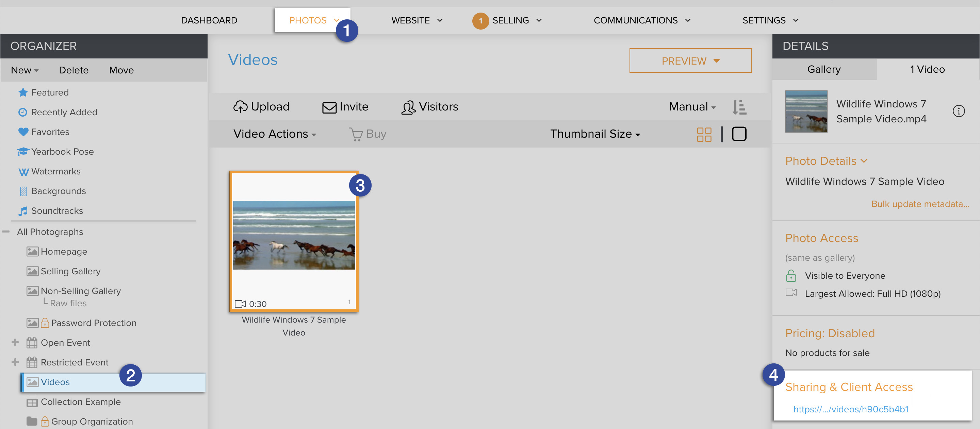Click the Visible to Everyone text
This screenshot has height=429, width=980.
click(845, 275)
